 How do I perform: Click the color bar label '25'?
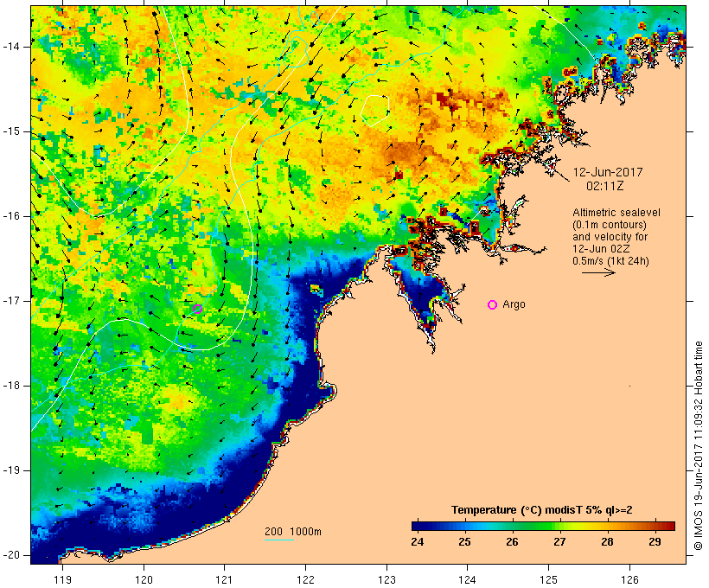tap(465, 542)
